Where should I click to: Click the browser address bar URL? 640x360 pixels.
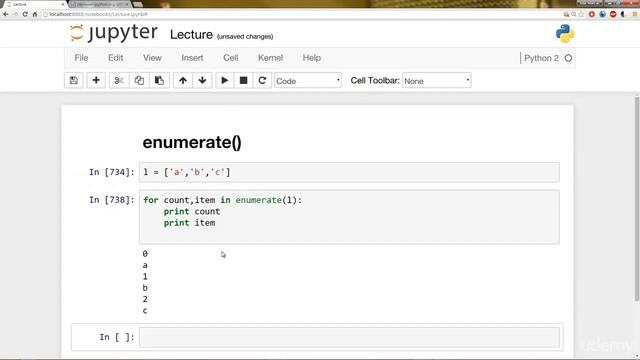coord(98,14)
